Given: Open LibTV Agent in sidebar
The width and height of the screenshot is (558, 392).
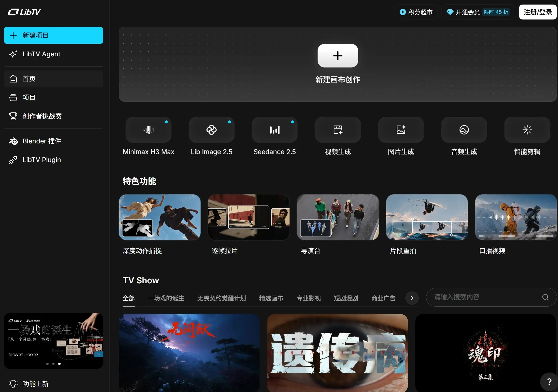Looking at the screenshot, I should (53, 54).
